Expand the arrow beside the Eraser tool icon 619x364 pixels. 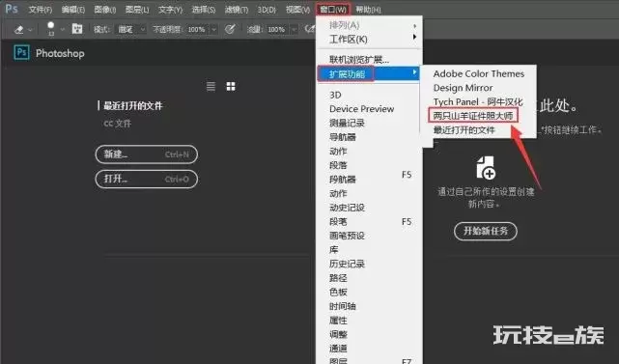pyautogui.click(x=30, y=30)
